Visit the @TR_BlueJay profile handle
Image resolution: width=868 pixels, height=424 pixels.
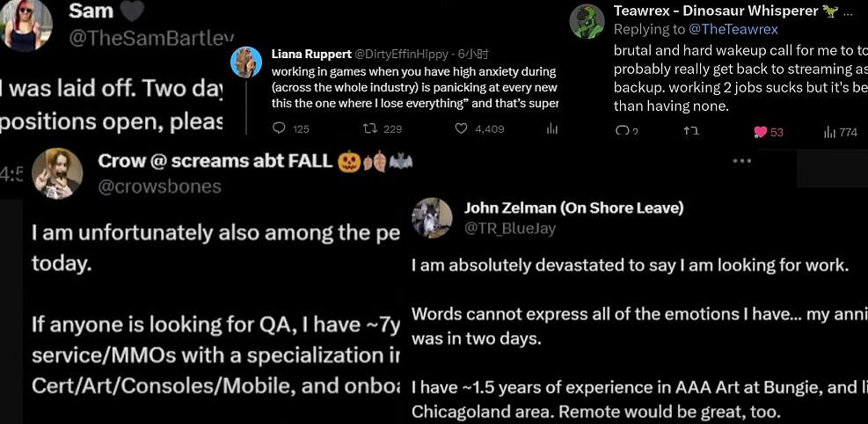[x=510, y=228]
